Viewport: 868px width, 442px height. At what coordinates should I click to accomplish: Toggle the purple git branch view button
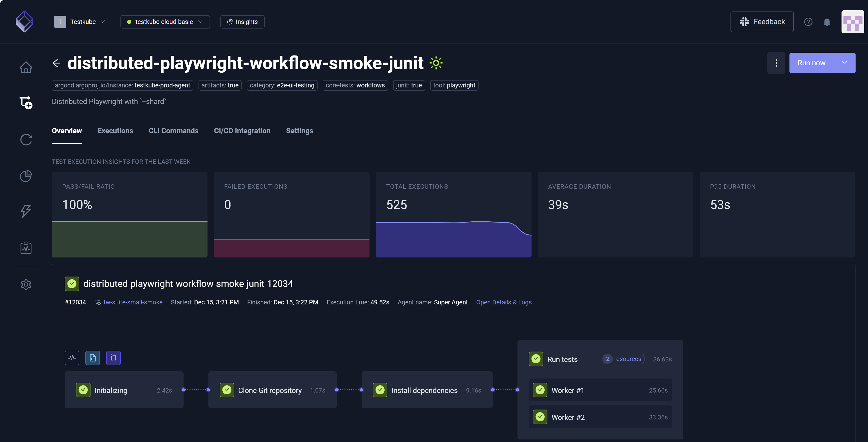[x=113, y=358]
